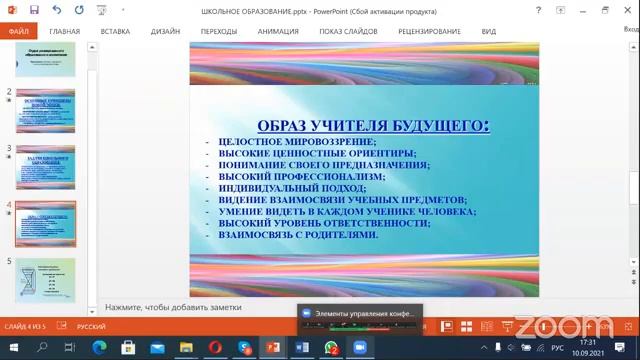
Task: Open File Explorer from taskbar
Action: (x=186, y=348)
